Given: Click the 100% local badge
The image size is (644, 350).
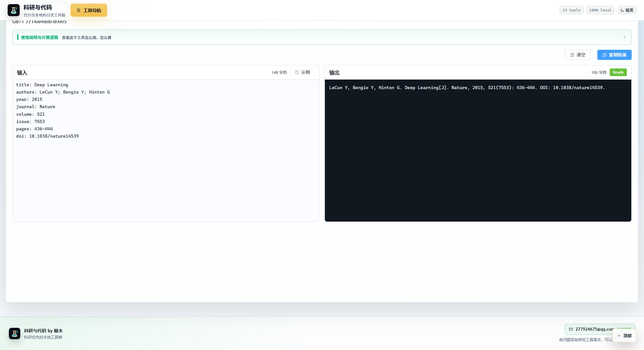Looking at the screenshot, I should [x=600, y=10].
